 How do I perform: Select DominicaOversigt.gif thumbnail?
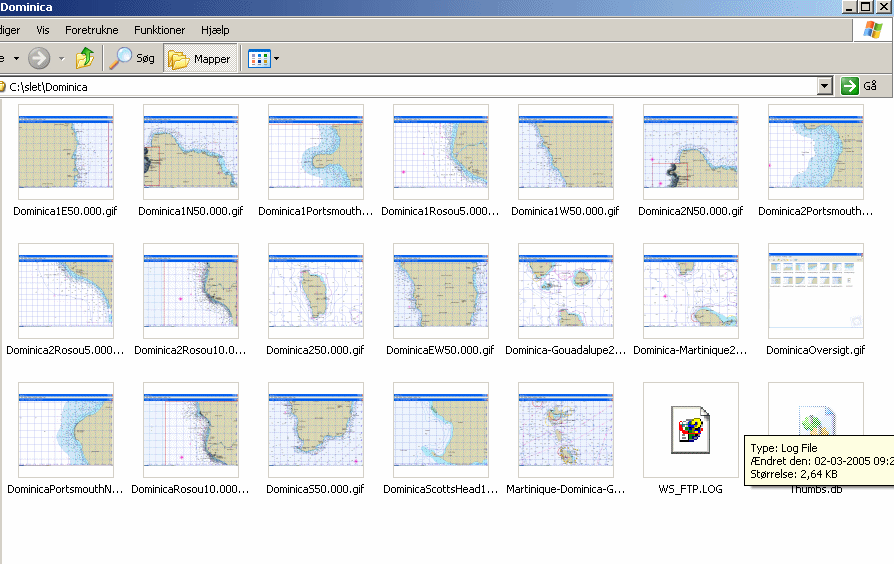click(816, 291)
